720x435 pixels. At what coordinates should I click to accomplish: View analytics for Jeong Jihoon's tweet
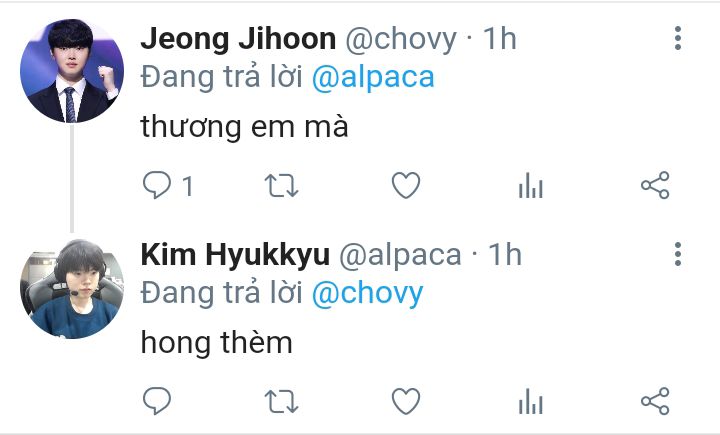pos(531,186)
